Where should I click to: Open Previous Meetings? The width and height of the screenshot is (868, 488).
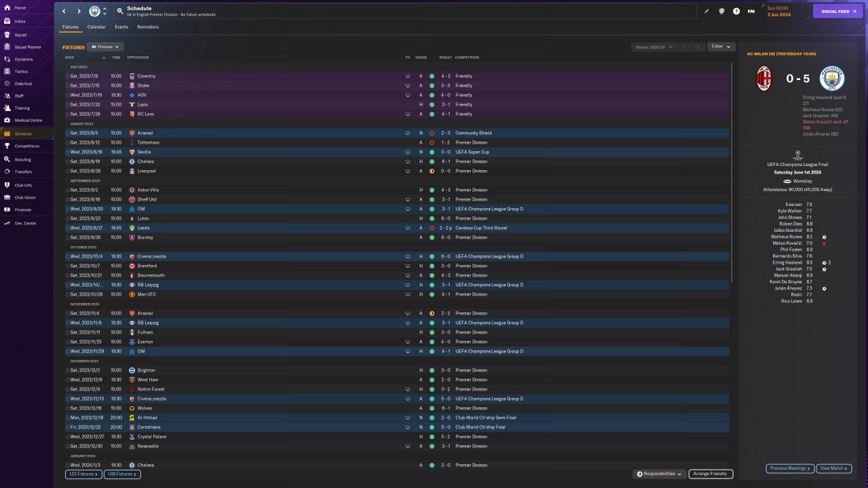(790, 468)
